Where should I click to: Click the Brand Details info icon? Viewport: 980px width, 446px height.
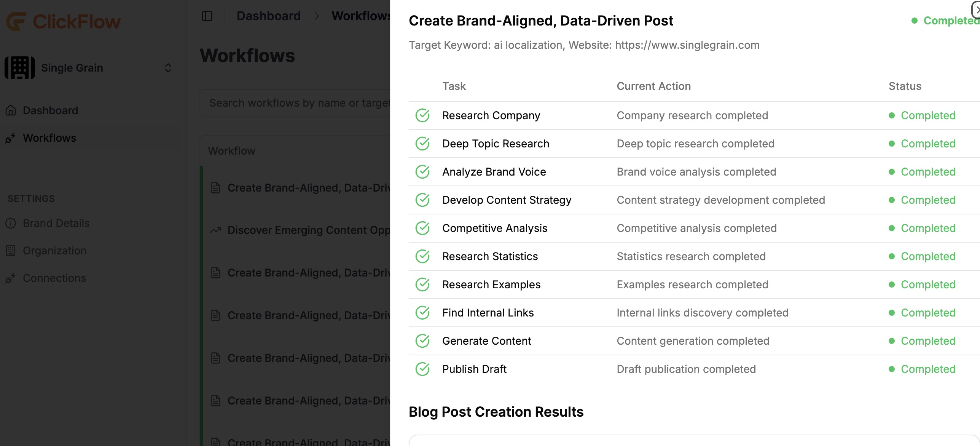click(11, 223)
